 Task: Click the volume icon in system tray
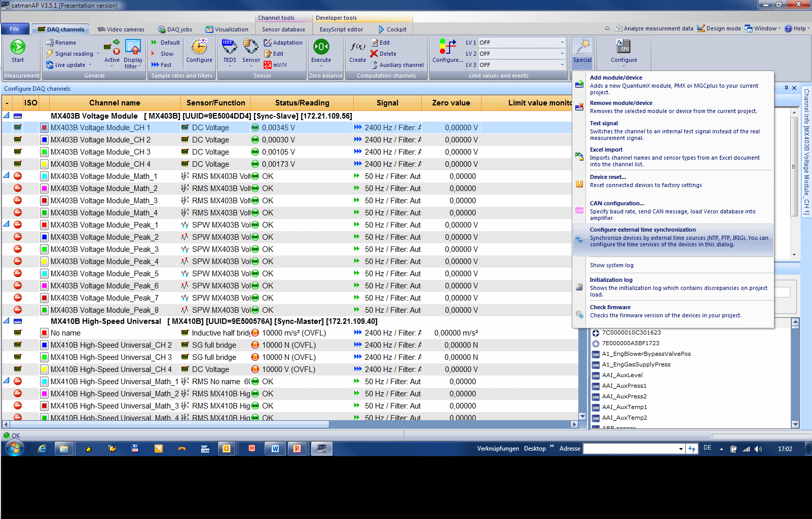click(x=758, y=449)
